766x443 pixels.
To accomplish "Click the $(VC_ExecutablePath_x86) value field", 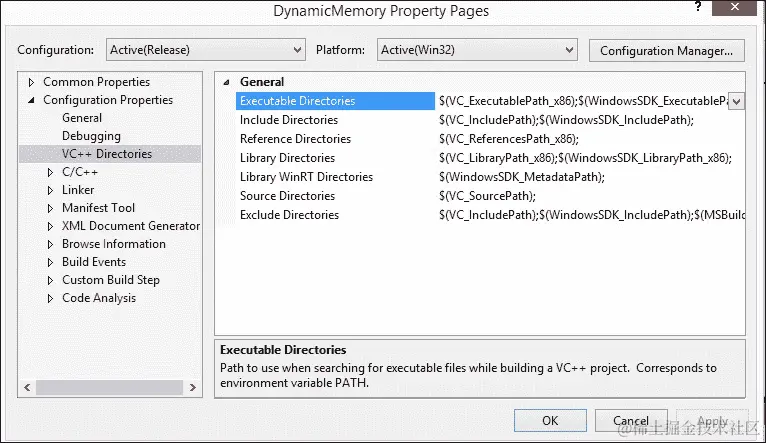I will 583,101.
